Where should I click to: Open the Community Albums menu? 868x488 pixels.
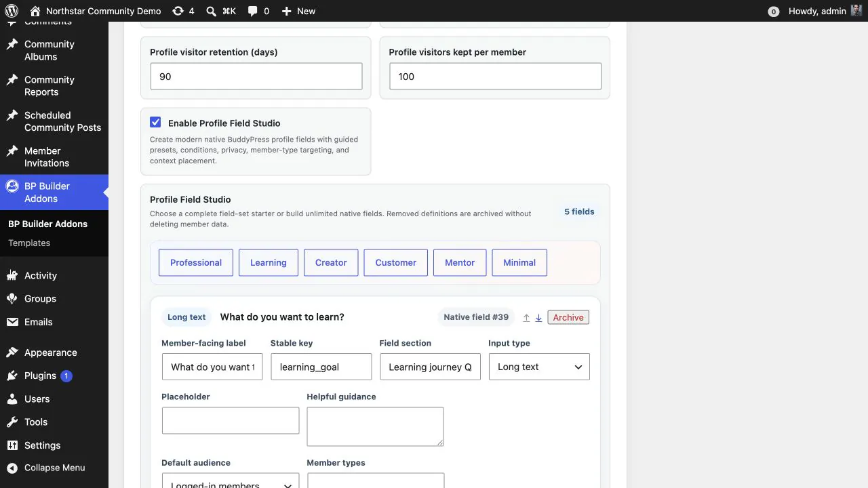54,50
